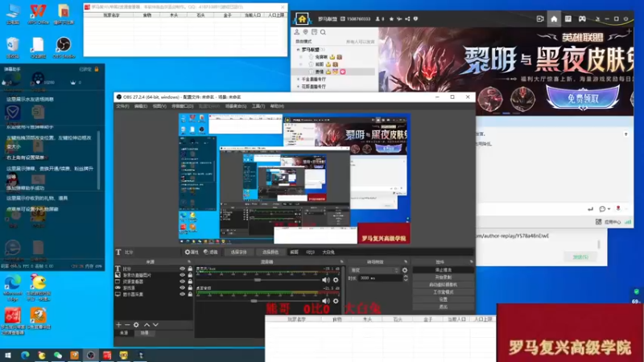
Task: Open Edge from the taskbar
Action: click(x=25, y=355)
